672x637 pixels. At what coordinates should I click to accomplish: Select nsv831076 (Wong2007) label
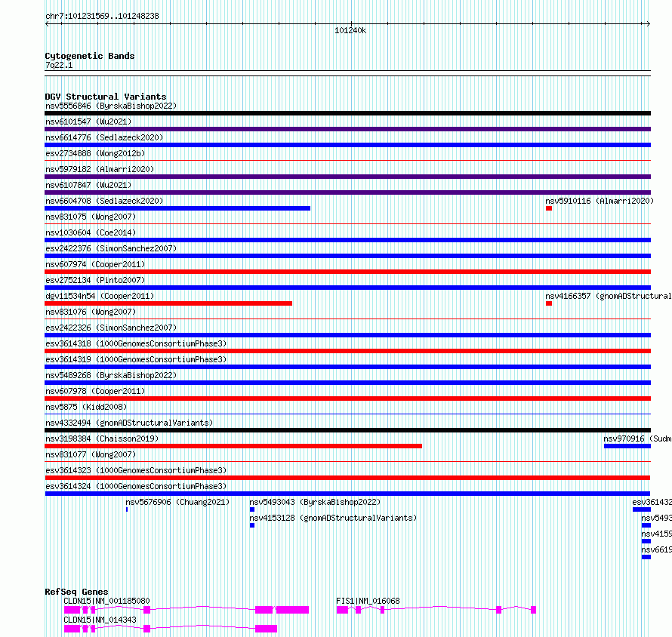click(x=91, y=312)
